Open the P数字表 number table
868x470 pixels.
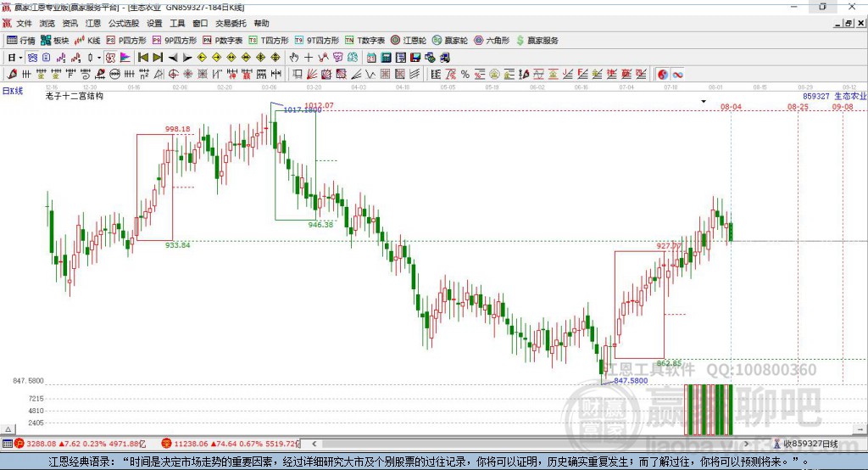click(223, 41)
